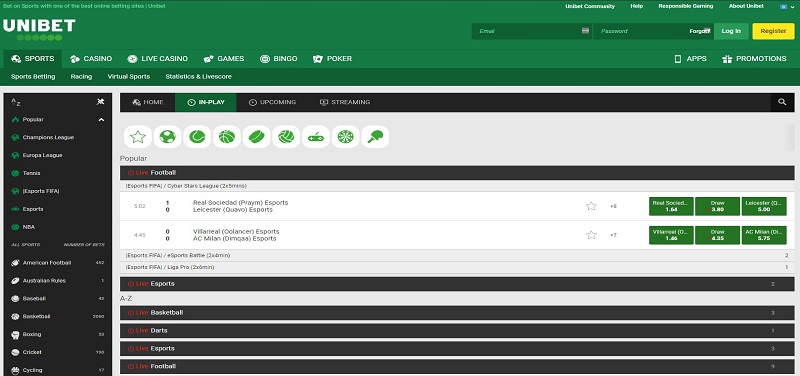Click the yellow Register button
Screen dimensions: 800x376
(773, 31)
